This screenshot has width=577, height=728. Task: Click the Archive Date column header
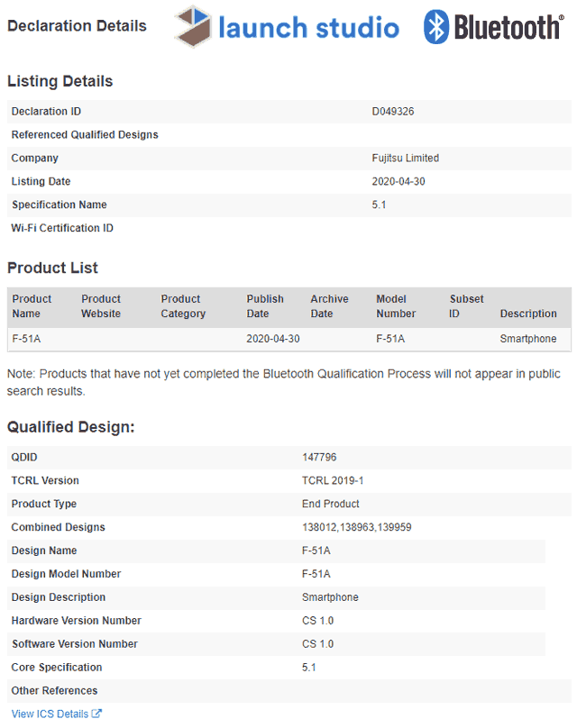(329, 306)
